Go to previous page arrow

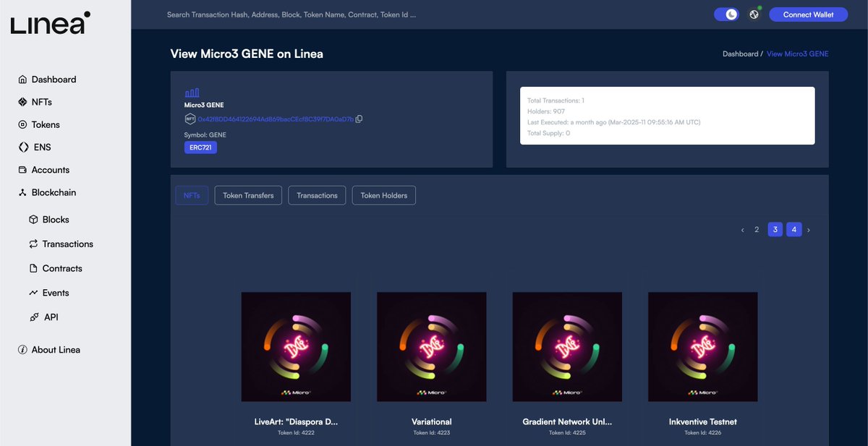click(742, 230)
